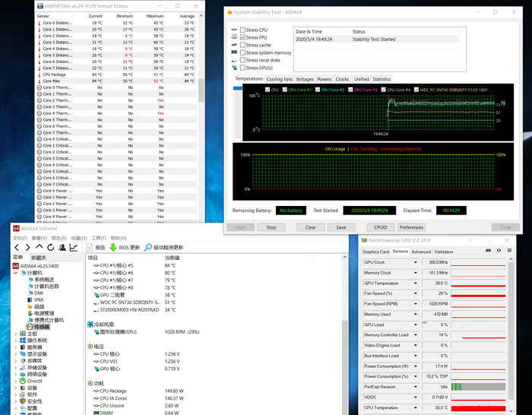Select 便携式计算机 in the AIDA64 tree
This screenshot has width=532, height=415.
49,320
